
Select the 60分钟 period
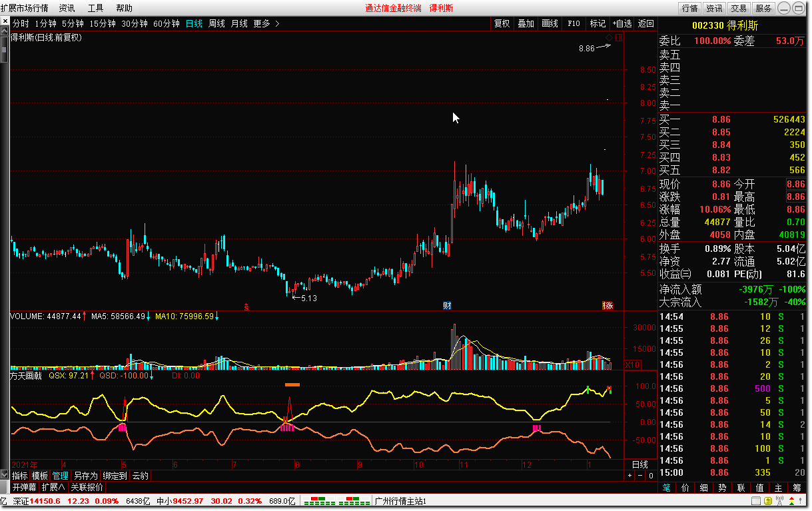pyautogui.click(x=166, y=23)
